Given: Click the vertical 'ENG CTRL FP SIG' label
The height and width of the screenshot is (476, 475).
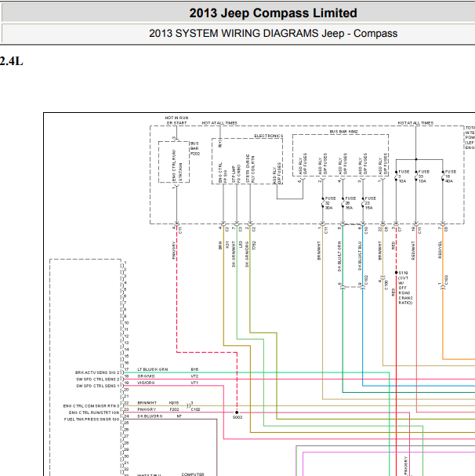Looking at the screenshot, I should 223,173.
